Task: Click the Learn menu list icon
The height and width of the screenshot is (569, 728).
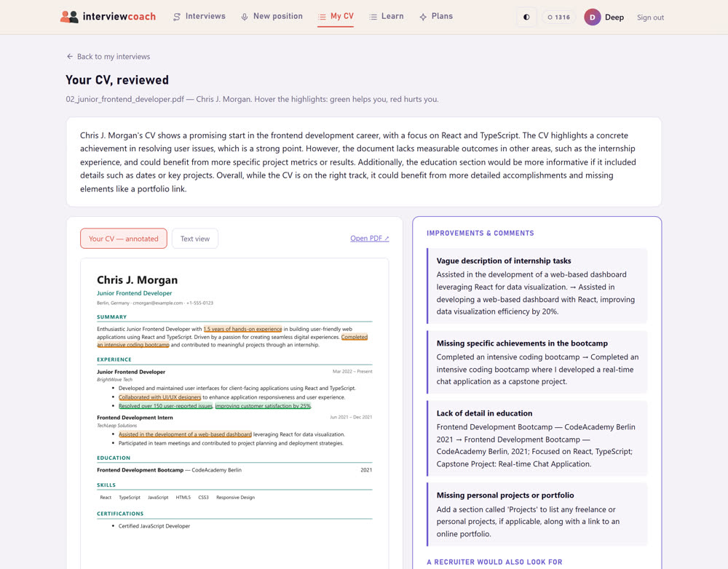Action: (373, 17)
